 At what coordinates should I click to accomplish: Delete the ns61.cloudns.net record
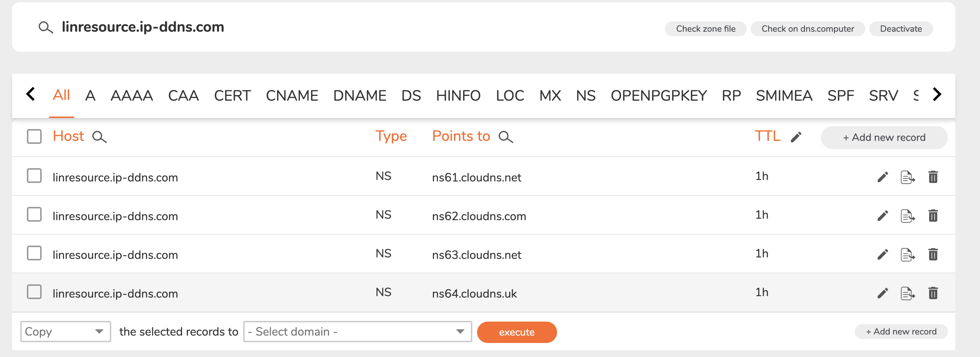(933, 177)
